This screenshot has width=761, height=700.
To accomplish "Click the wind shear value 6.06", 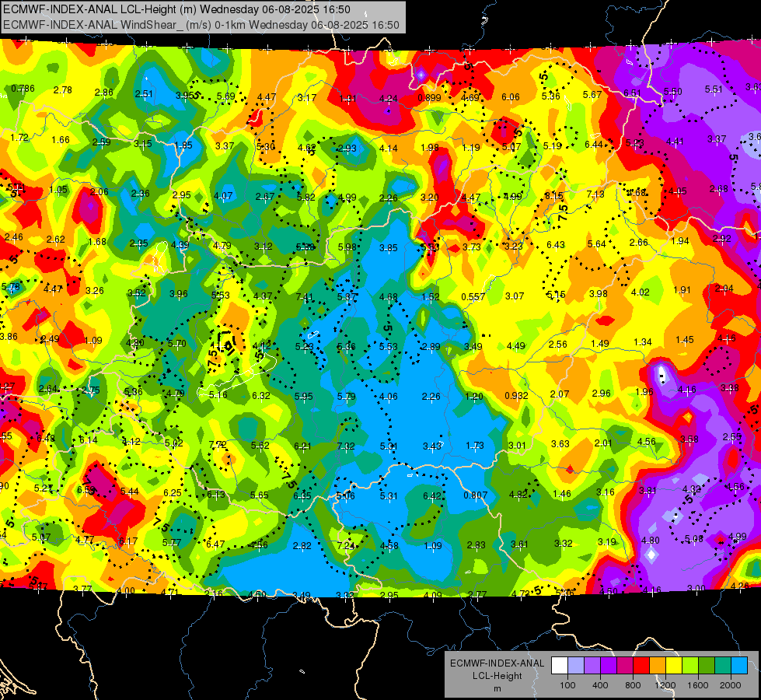I will tap(511, 97).
